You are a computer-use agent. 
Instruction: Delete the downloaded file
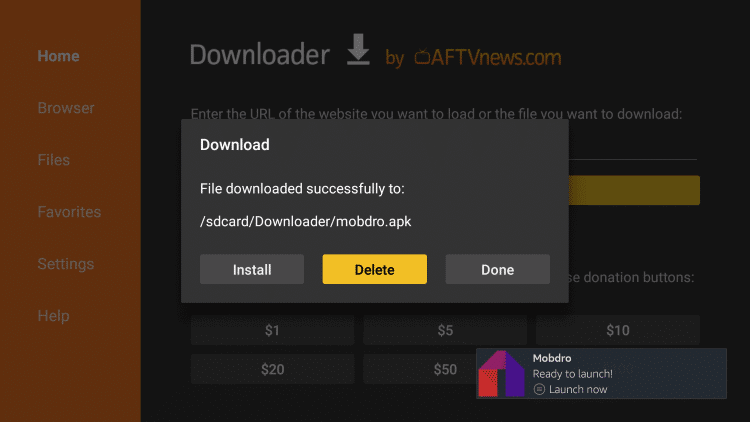[375, 269]
